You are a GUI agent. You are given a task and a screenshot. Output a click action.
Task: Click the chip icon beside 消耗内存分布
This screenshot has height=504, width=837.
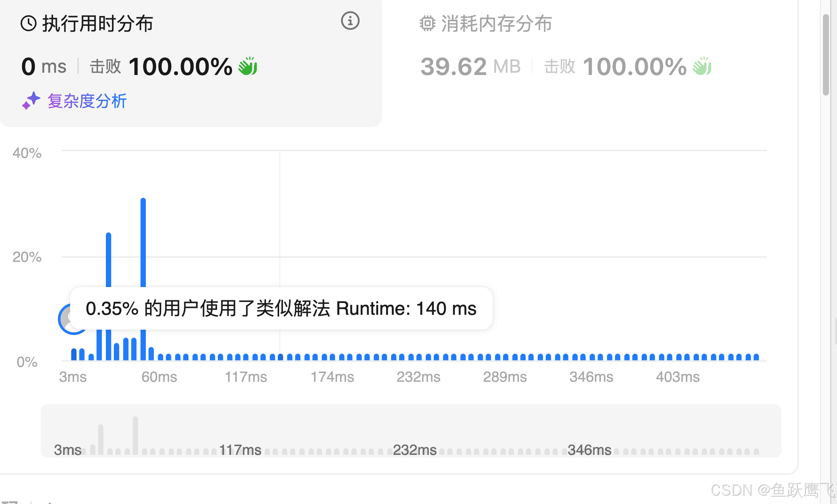(427, 24)
